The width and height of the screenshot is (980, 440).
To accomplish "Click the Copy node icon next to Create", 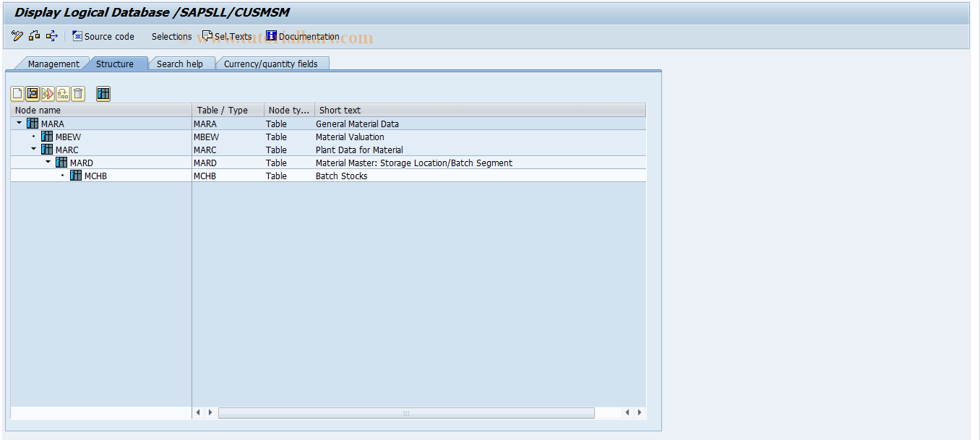I will point(32,94).
